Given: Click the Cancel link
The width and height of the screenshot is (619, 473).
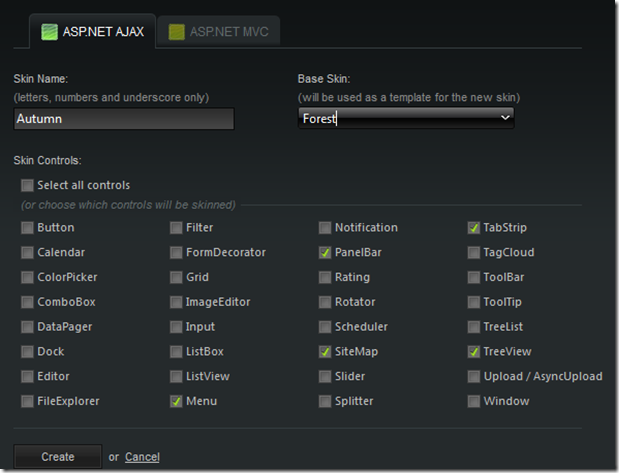Looking at the screenshot, I should tap(142, 457).
